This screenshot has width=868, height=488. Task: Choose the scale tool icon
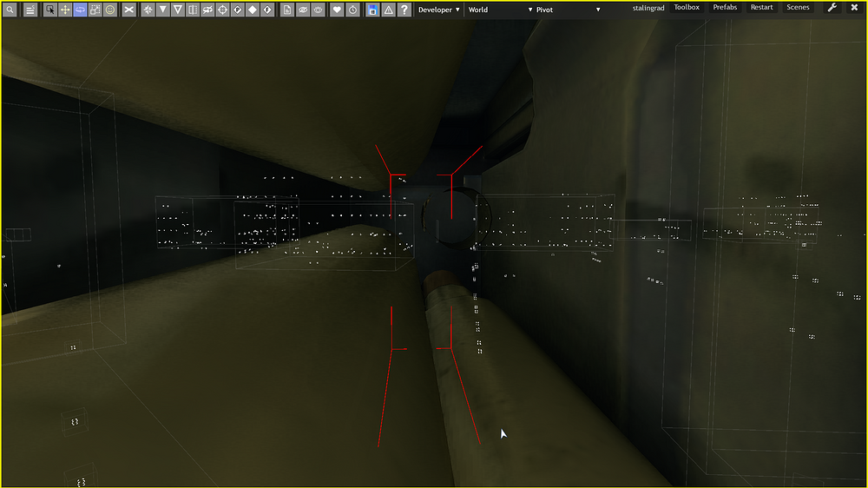[x=95, y=10]
